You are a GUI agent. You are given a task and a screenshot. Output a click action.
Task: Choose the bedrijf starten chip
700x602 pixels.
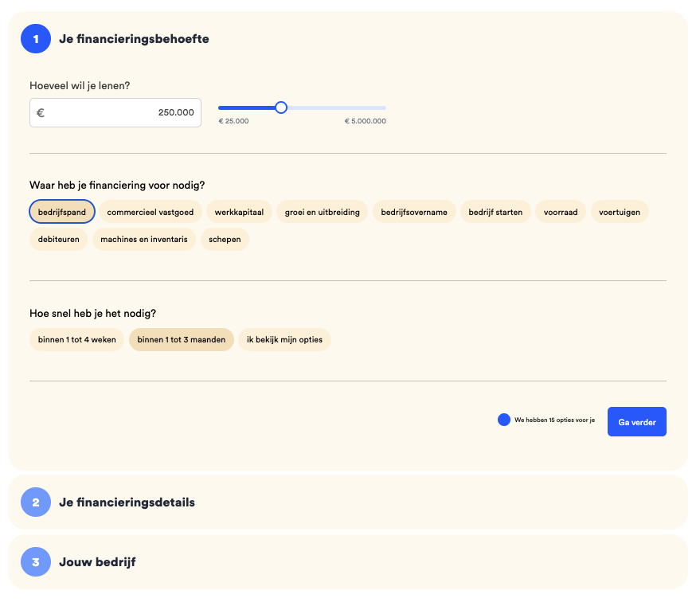[495, 212]
